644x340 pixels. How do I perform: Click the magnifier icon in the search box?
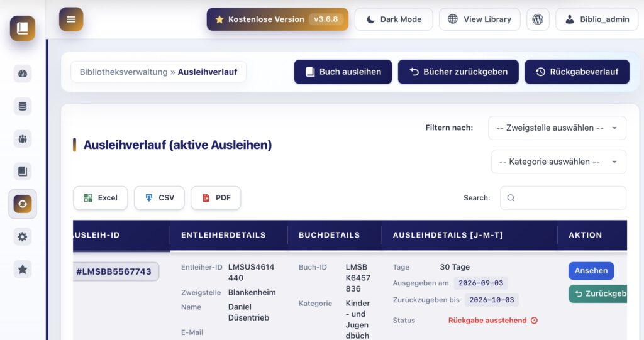point(511,198)
